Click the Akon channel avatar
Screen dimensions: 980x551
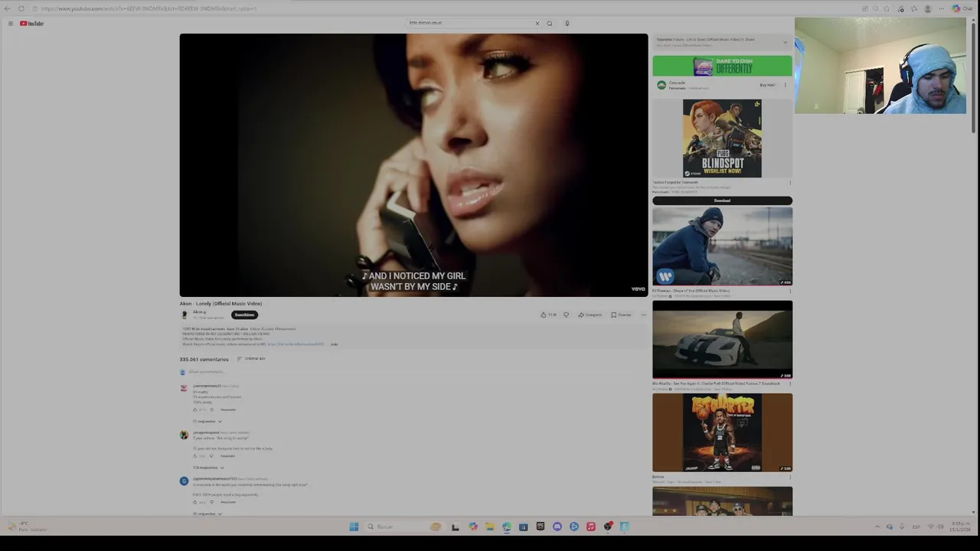tap(184, 315)
